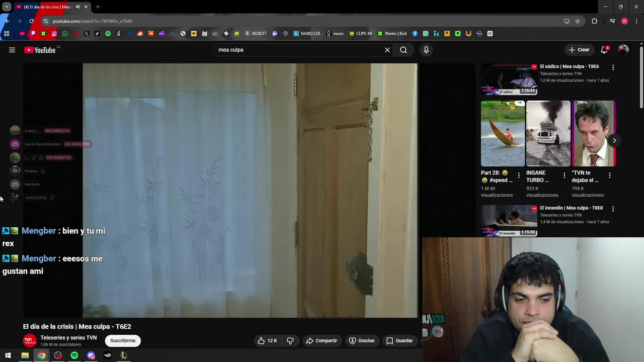Open the YouTube guide hamburger menu
This screenshot has height=362, width=644.
click(12, 50)
